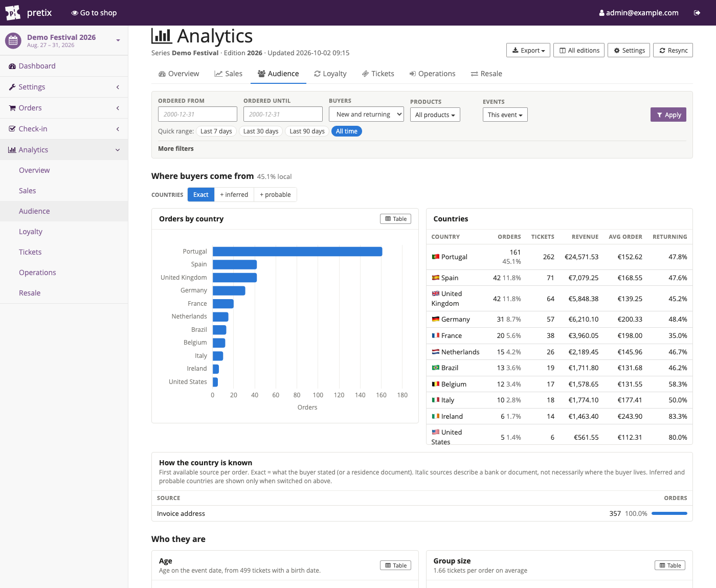716x588 pixels.
Task: Show Orders by country as Table
Action: (x=396, y=219)
